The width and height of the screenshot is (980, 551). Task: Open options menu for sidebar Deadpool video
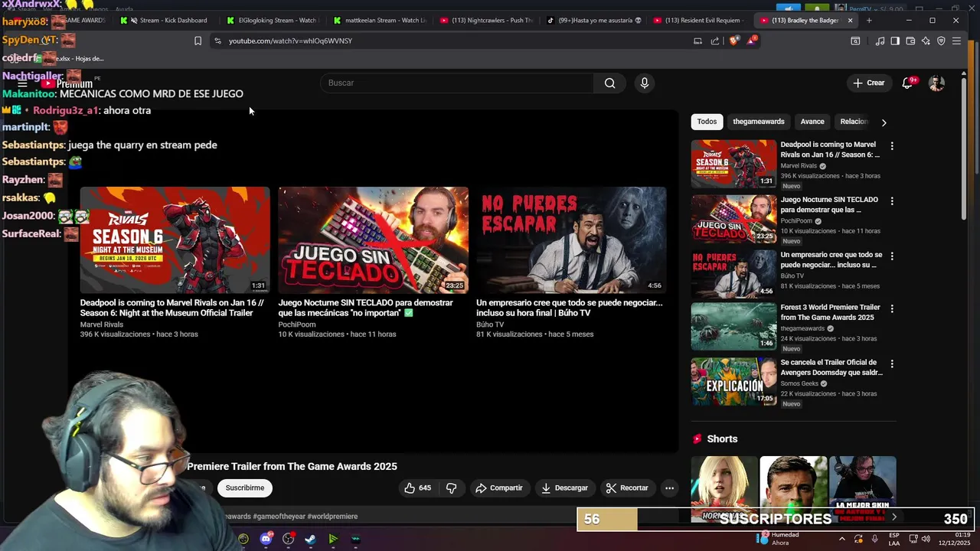(x=891, y=145)
